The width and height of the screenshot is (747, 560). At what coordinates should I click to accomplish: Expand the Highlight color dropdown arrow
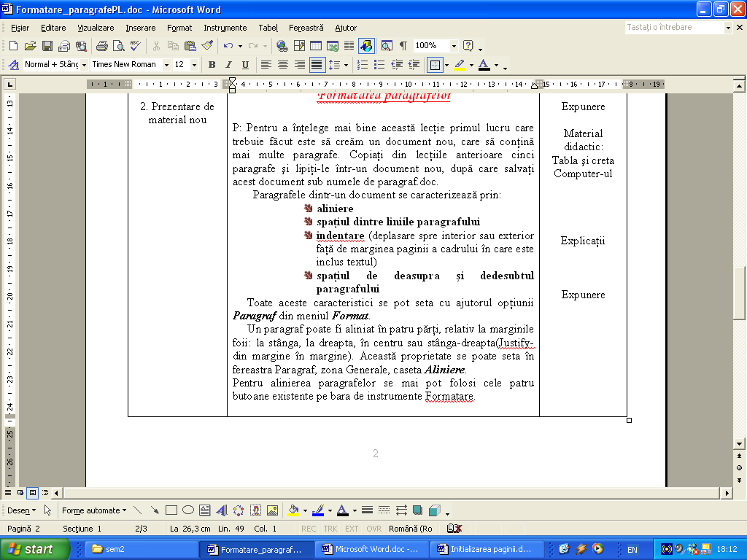(471, 65)
